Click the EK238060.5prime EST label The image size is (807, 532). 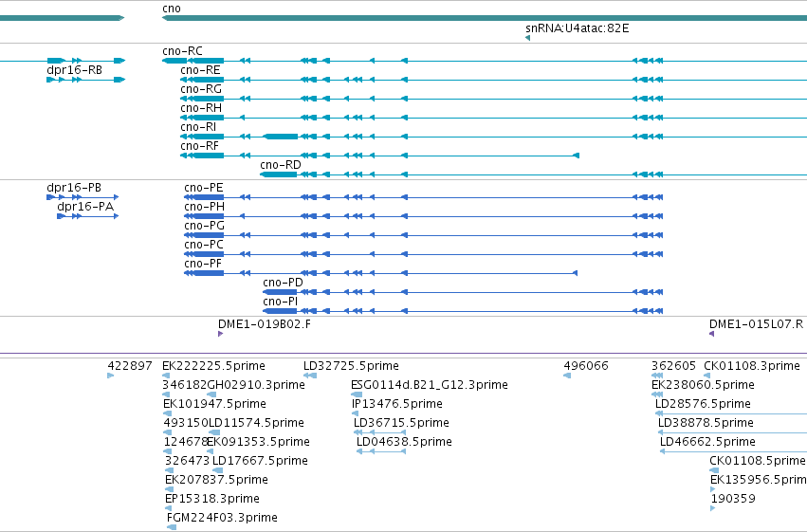click(703, 385)
